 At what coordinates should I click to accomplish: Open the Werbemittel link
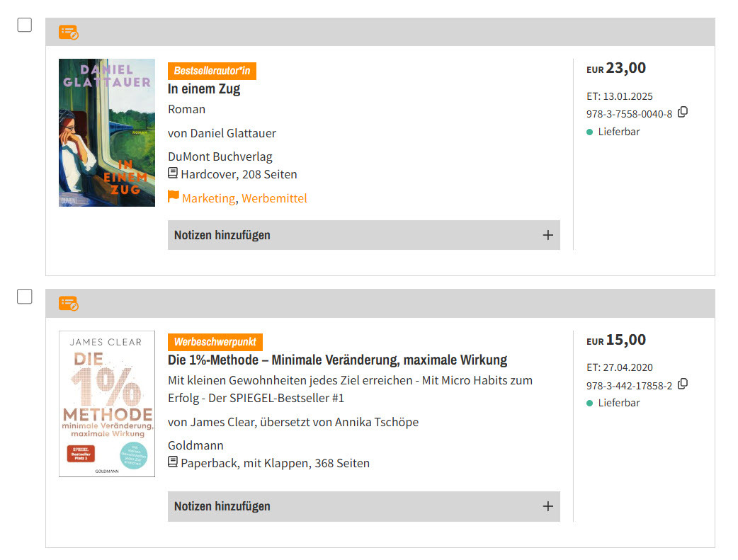[x=274, y=198]
